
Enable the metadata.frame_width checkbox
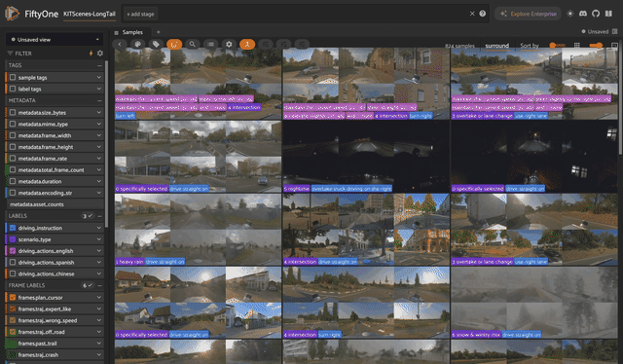pyautogui.click(x=13, y=135)
